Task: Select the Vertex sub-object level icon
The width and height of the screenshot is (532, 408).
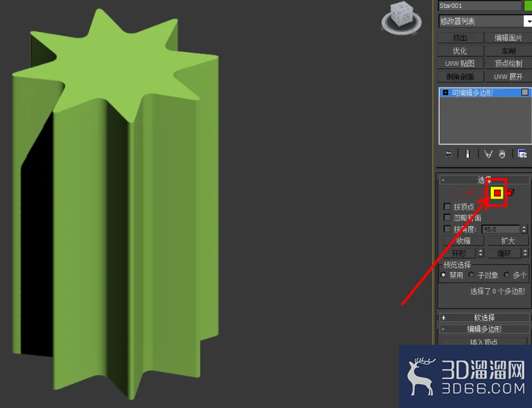Action: [456, 193]
